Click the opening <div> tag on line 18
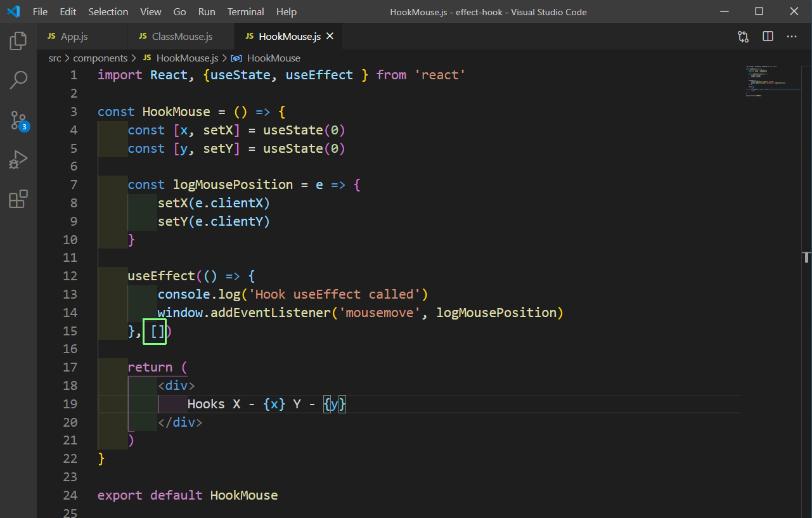The width and height of the screenshot is (812, 518). tap(176, 385)
